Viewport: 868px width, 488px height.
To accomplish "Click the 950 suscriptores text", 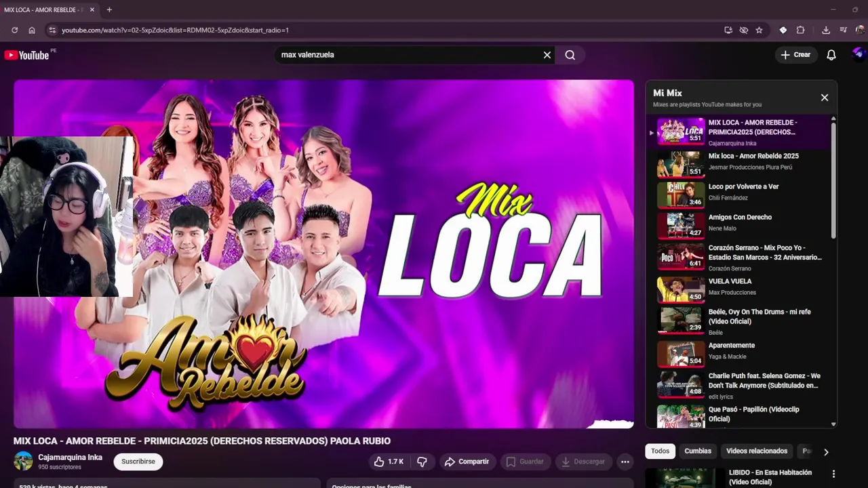I will tap(60, 468).
